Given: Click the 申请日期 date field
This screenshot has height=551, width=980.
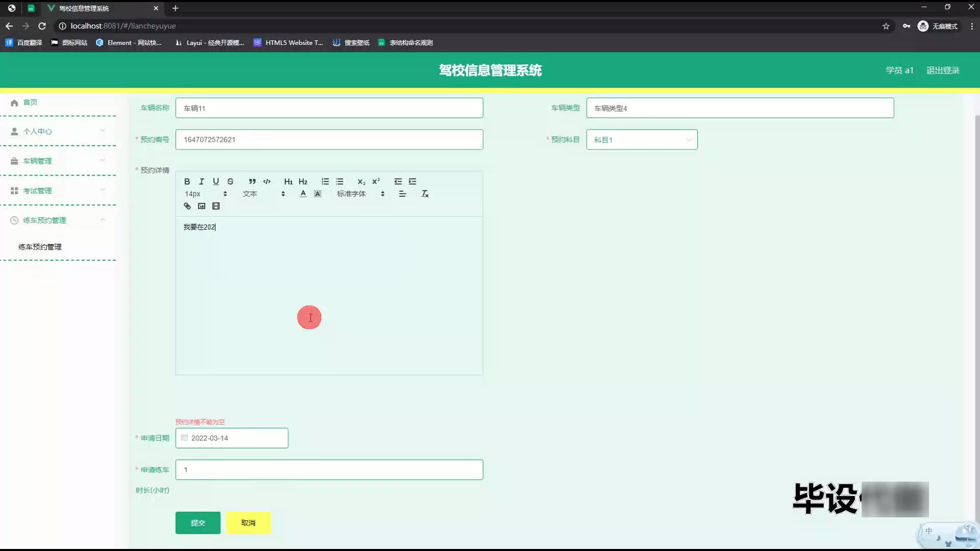Looking at the screenshot, I should (x=232, y=438).
